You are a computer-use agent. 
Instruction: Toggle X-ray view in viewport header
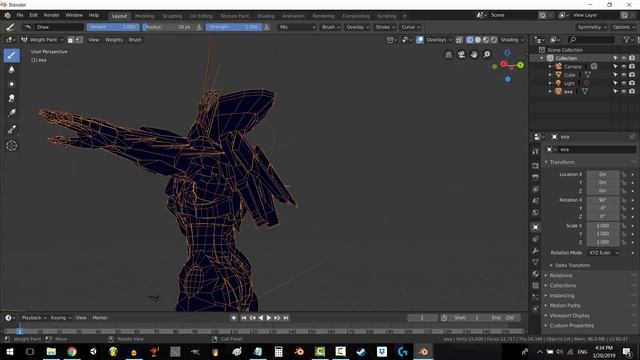(x=459, y=40)
